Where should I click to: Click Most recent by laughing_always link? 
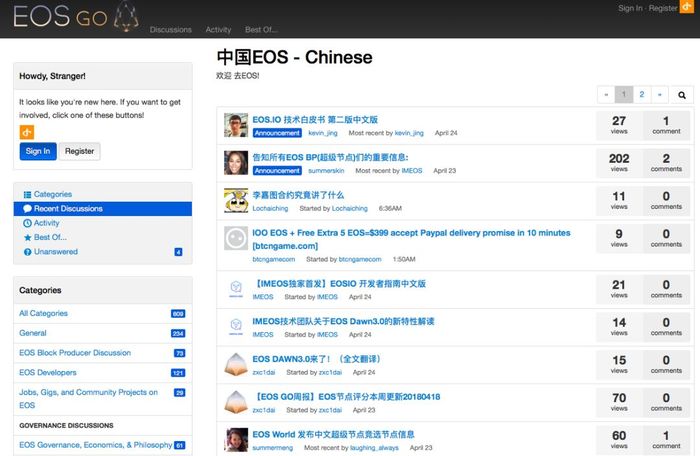(374, 448)
